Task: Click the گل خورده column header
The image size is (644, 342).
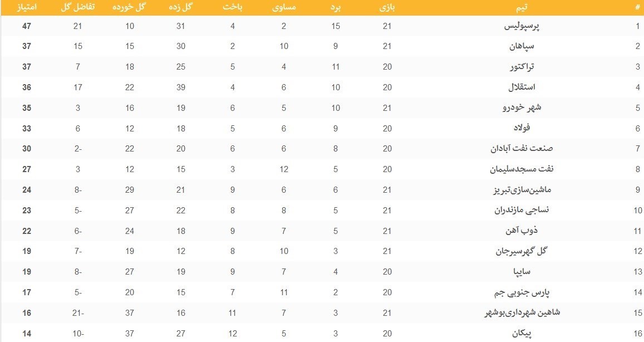Action: [130, 7]
